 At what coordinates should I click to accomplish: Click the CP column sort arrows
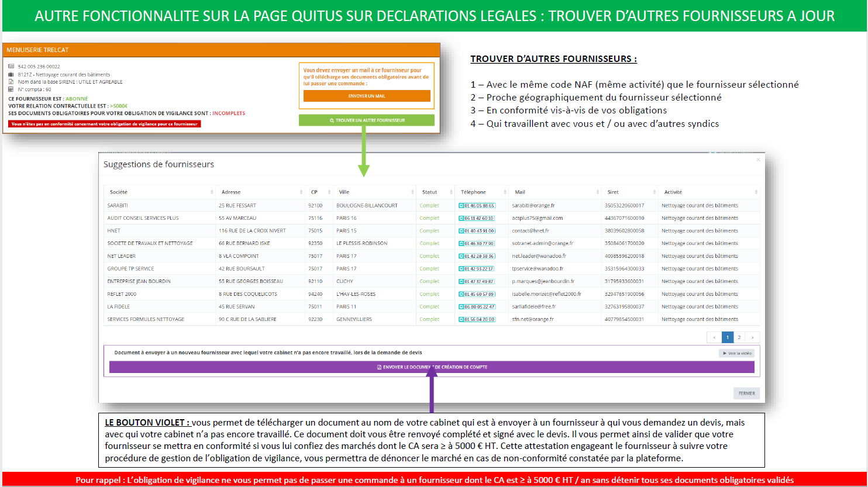pyautogui.click(x=330, y=192)
